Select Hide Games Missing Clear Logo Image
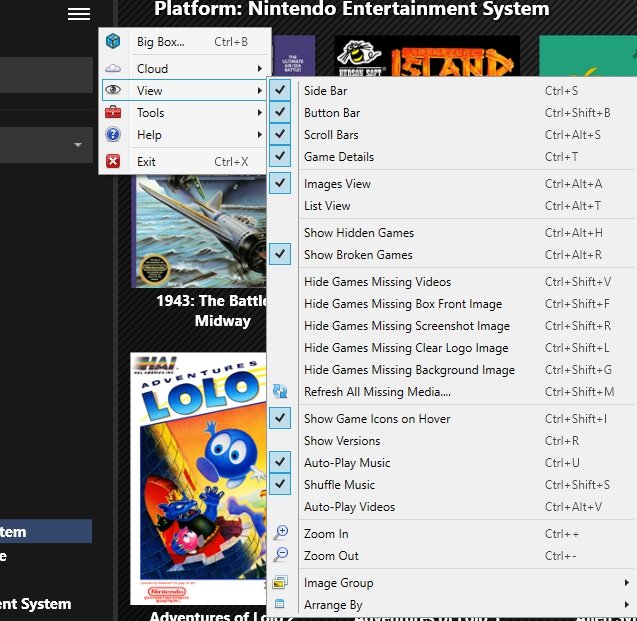Image resolution: width=637 pixels, height=621 pixels. click(x=452, y=348)
